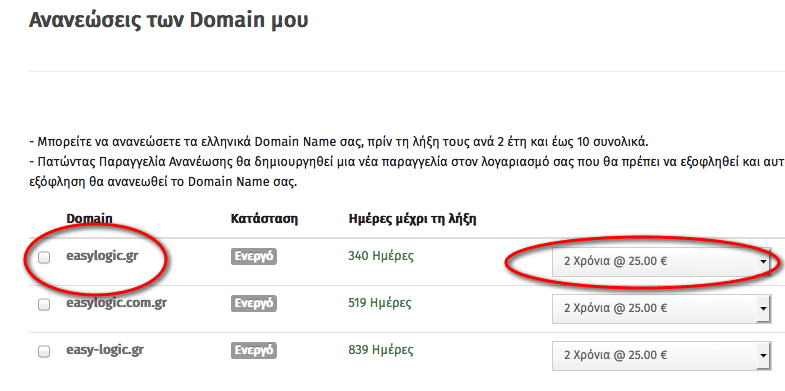Open renewal period dropdown for easylogic.com.gr
Image resolution: width=785 pixels, height=391 pixels.
pyautogui.click(x=661, y=308)
